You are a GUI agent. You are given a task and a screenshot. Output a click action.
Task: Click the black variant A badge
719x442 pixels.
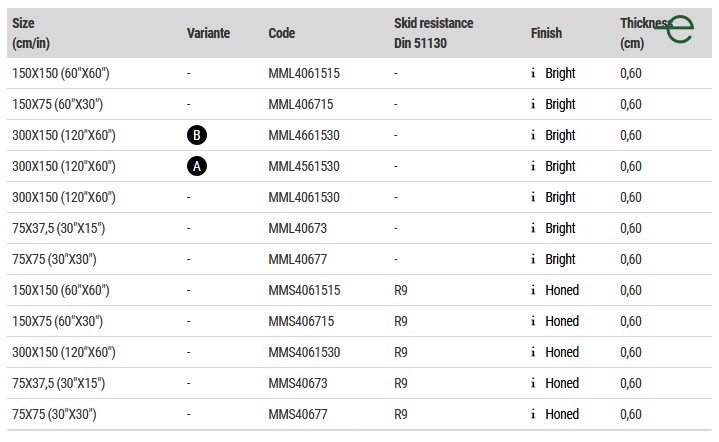coord(197,166)
